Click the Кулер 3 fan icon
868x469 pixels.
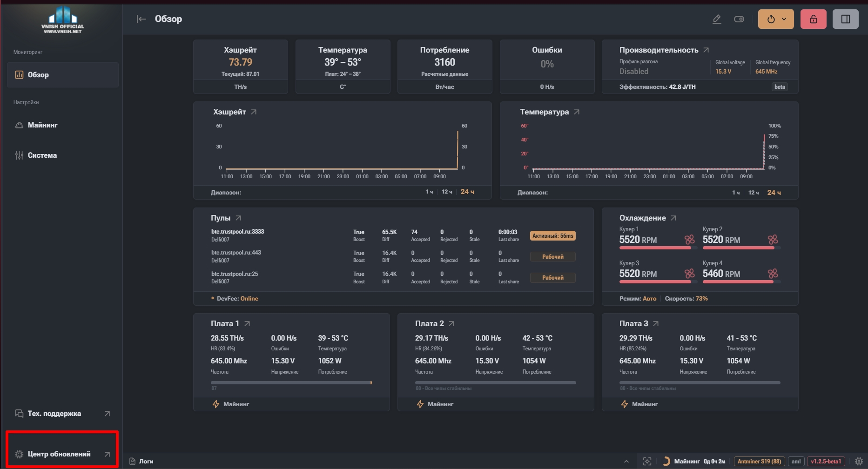tap(690, 274)
